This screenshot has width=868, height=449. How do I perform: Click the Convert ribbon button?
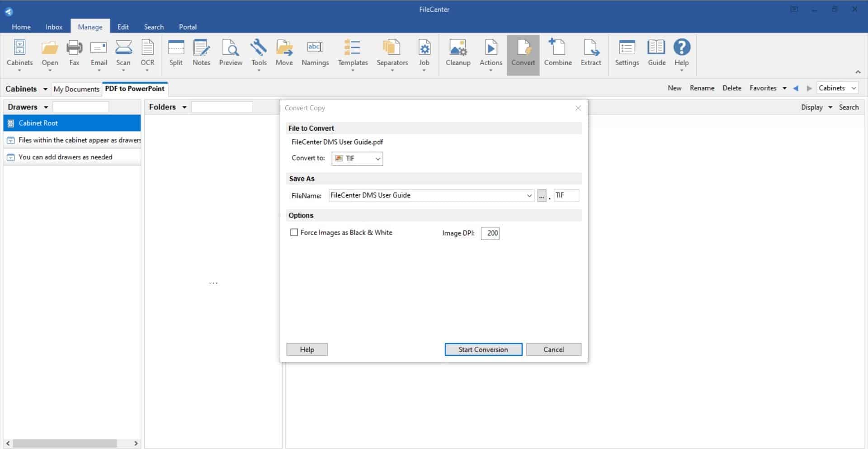523,55
